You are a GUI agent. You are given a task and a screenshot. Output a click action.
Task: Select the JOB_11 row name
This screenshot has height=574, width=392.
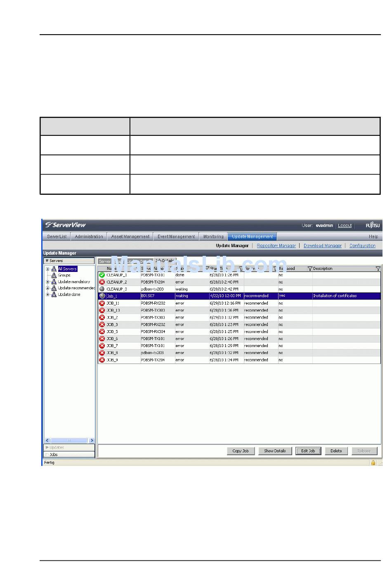click(113, 303)
